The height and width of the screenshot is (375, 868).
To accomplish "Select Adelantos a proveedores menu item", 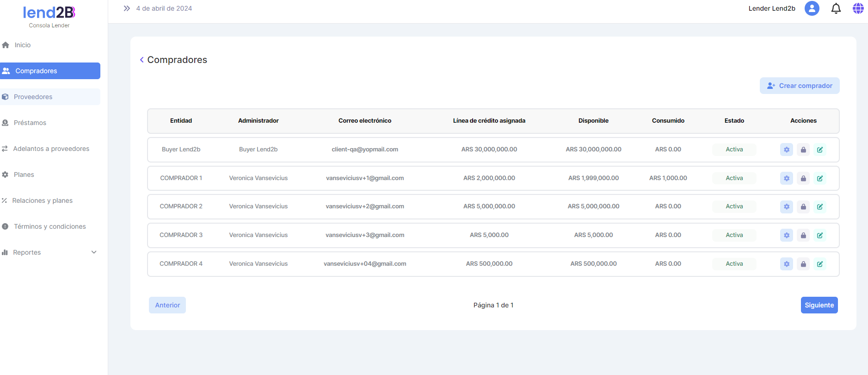I will (x=51, y=149).
